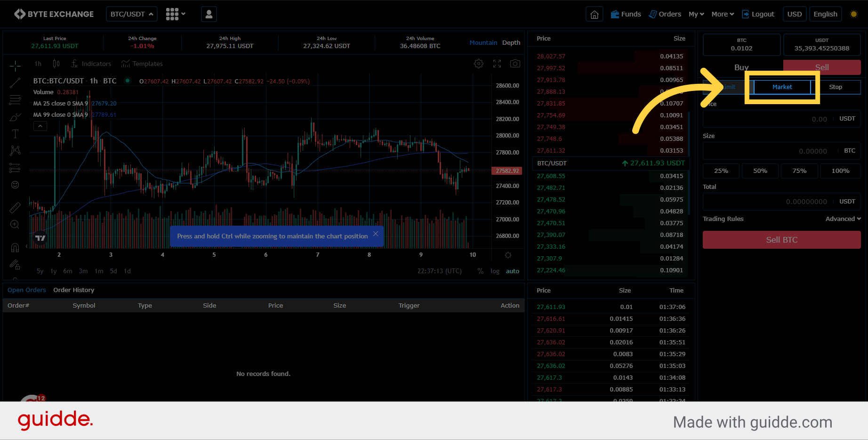
Task: Select the forecasting and measurement tool
Action: (x=15, y=168)
